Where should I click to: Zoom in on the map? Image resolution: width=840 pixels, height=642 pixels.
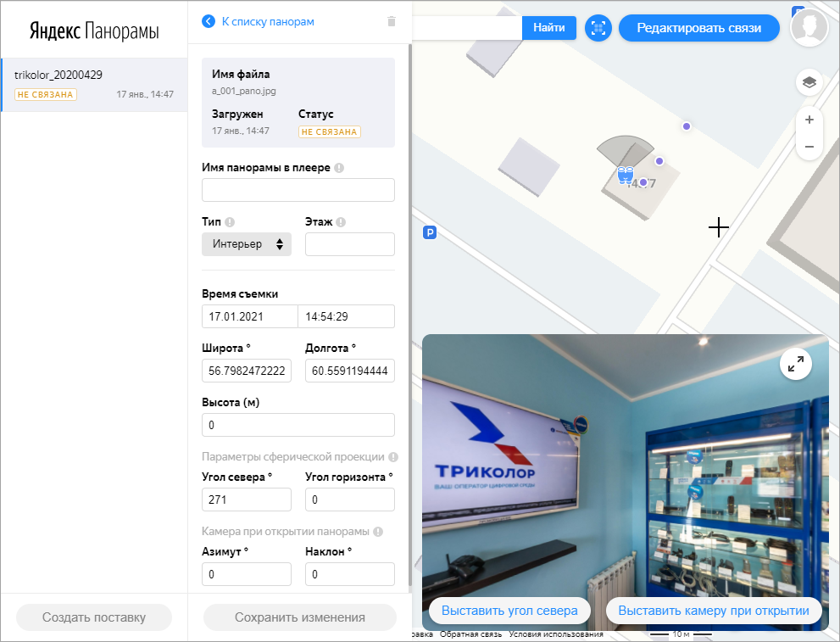pyautogui.click(x=809, y=120)
